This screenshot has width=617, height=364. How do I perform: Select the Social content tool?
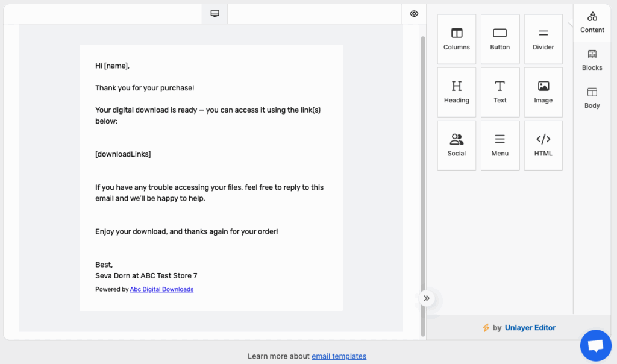click(457, 145)
